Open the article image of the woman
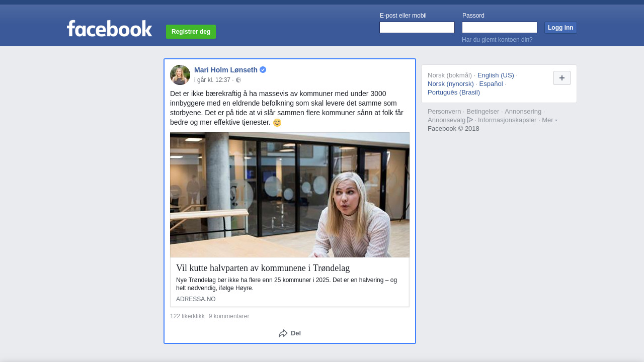The image size is (644, 362). click(x=290, y=195)
